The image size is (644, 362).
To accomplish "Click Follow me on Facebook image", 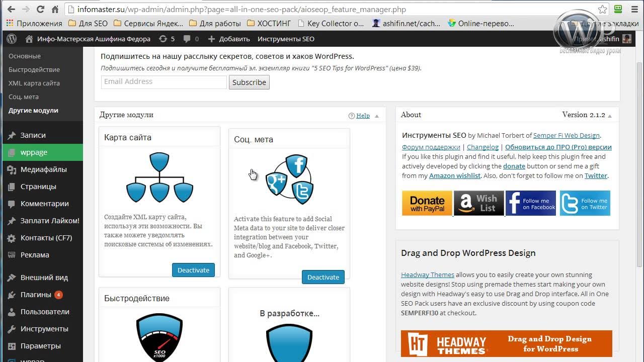I will 531,203.
